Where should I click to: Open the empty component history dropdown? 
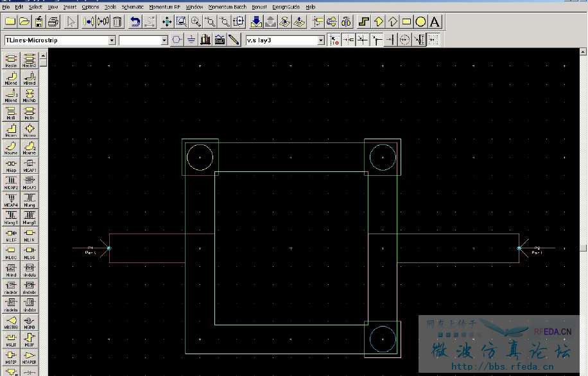pyautogui.click(x=164, y=40)
